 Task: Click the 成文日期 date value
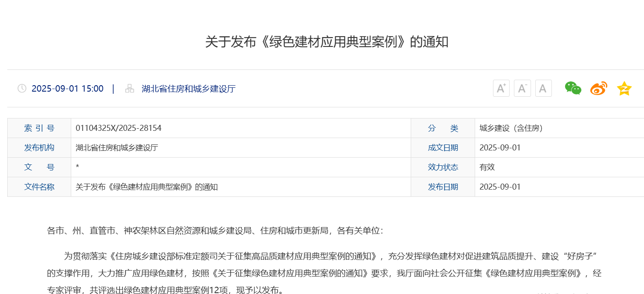pos(500,148)
